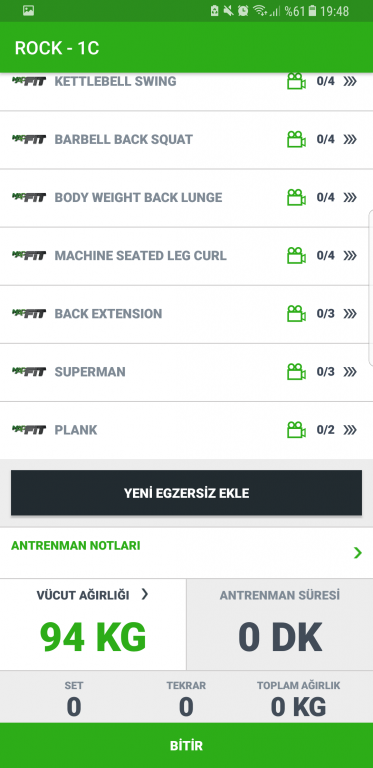The image size is (373, 768).
Task: Expand Superman sets with triple chevron
Action: tap(350, 372)
